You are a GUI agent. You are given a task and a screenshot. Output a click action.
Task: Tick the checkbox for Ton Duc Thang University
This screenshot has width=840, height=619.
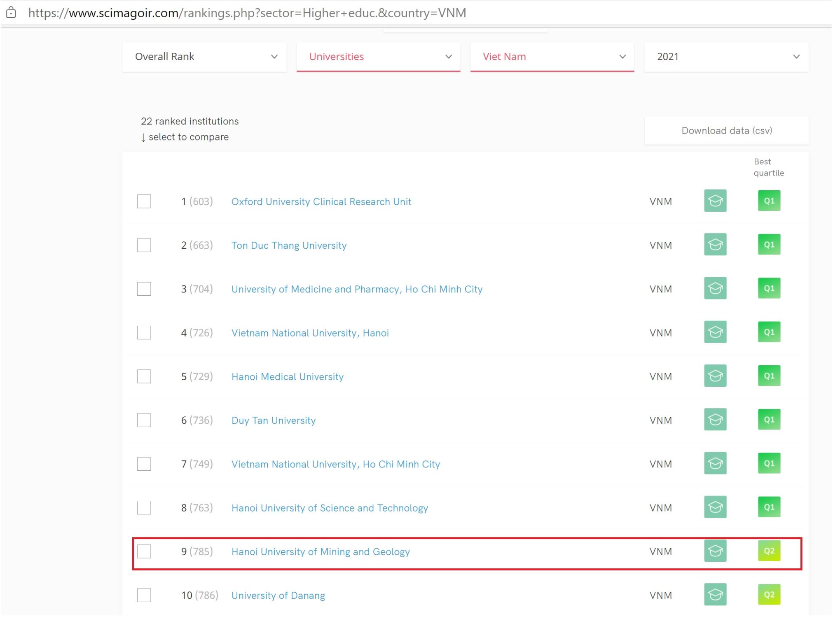(x=144, y=245)
